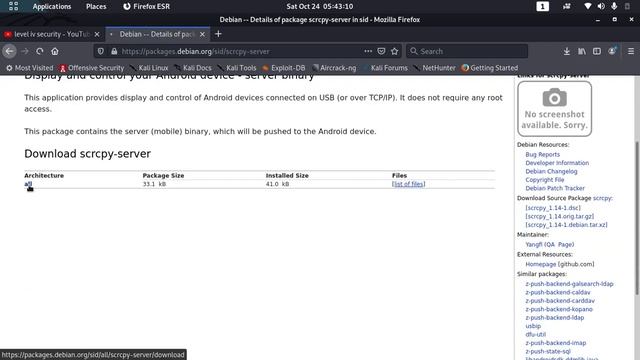Open a new browser tab

[218, 34]
